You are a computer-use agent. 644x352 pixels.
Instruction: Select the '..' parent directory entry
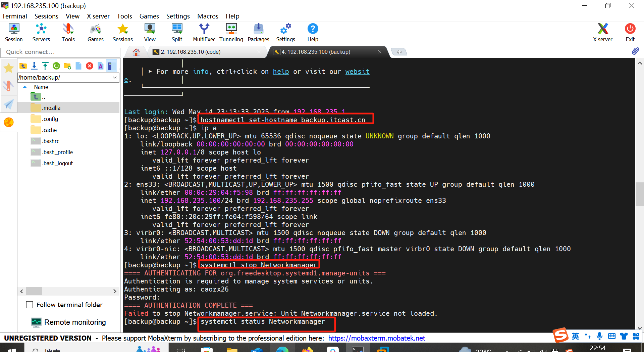pos(68,97)
